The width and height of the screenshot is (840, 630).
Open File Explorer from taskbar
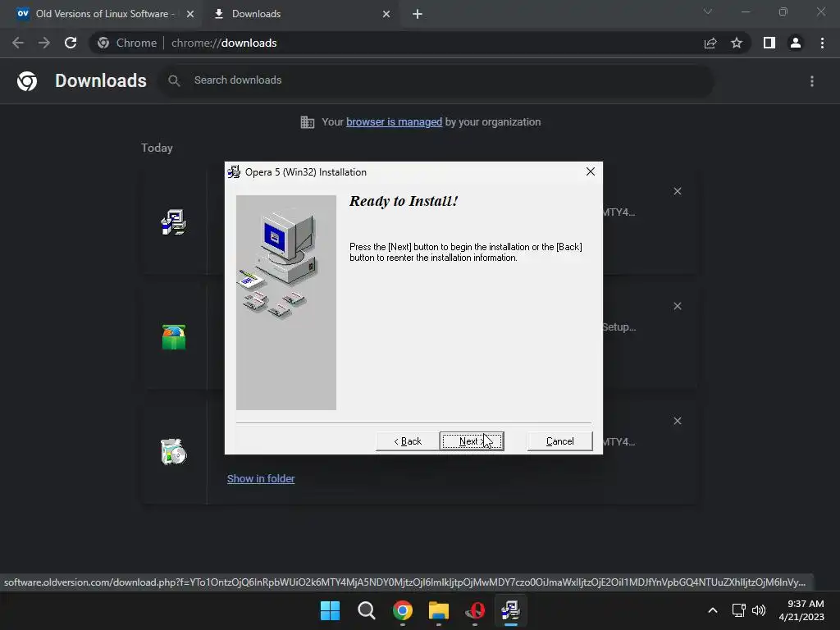coord(439,610)
